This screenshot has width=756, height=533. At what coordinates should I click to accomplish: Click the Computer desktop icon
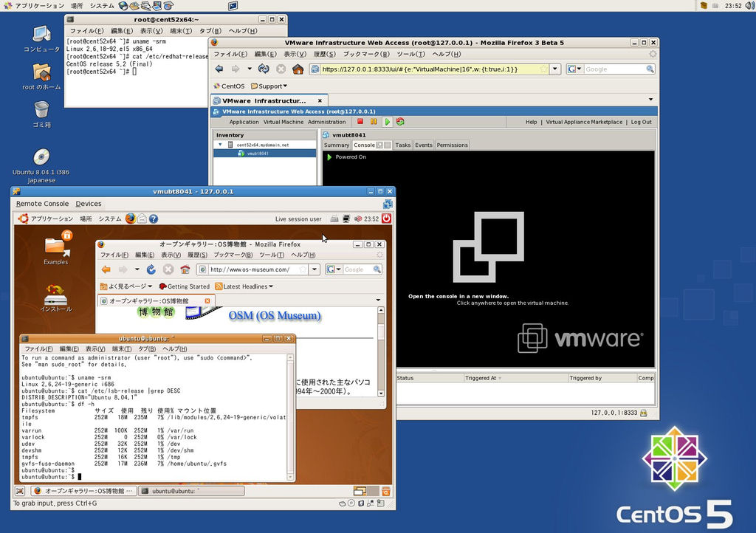(41, 38)
